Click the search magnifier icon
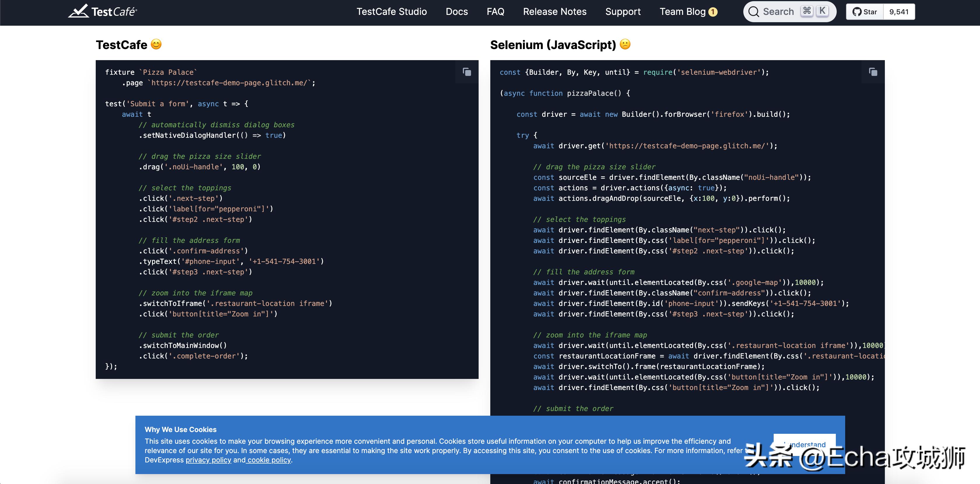 pyautogui.click(x=754, y=12)
